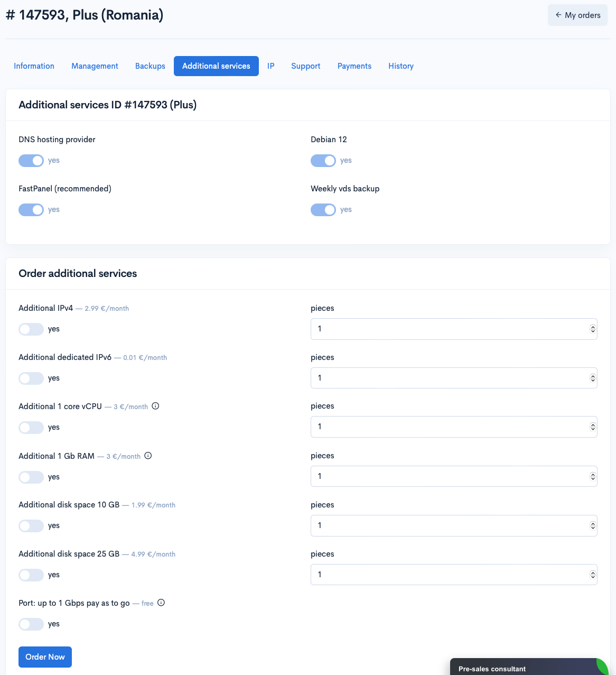Image resolution: width=616 pixels, height=675 pixels.
Task: Click the disk space 25 GB pieces field
Action: coord(454,575)
